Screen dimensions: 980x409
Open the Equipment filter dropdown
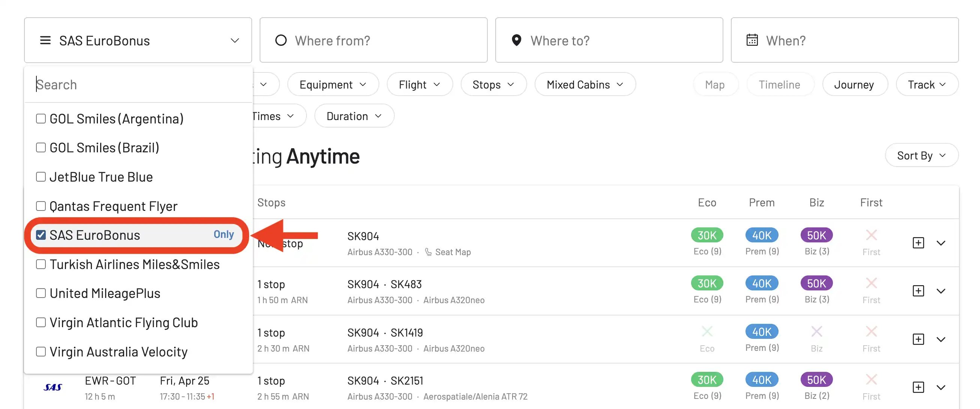[x=333, y=84]
